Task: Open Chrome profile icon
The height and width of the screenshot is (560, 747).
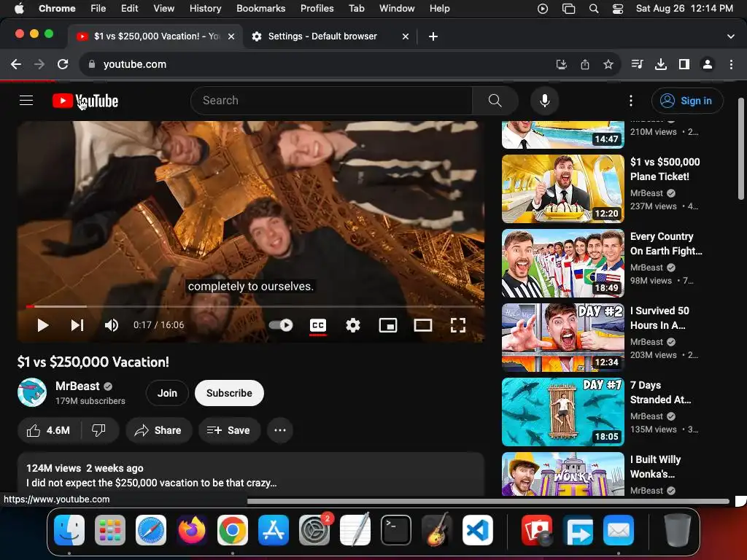Action: (x=708, y=64)
